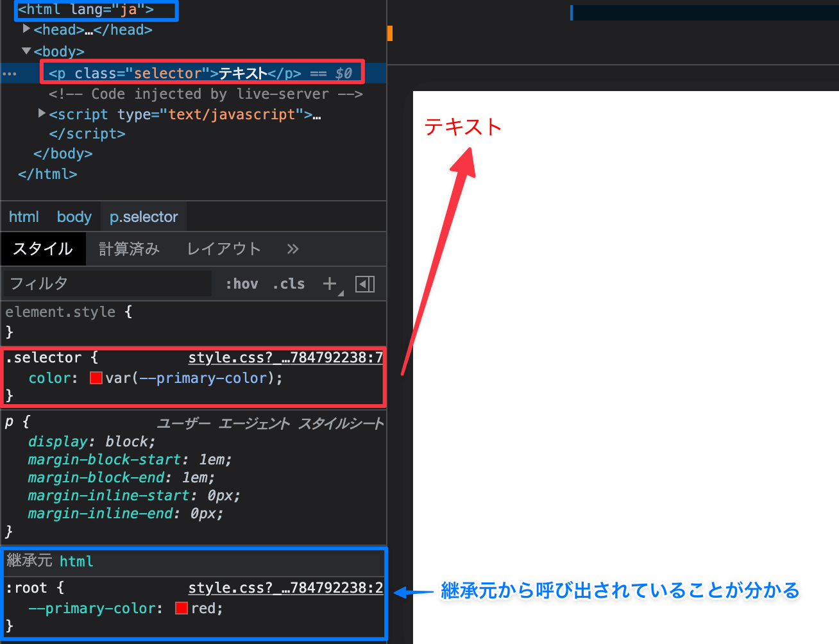839x644 pixels.
Task: Expand the head element node
Action: (x=26, y=29)
